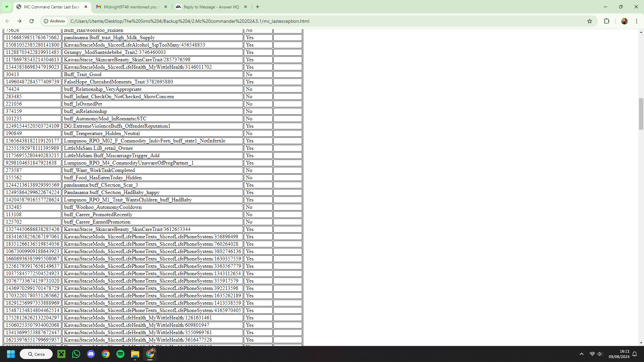
Task: Open File Explorer from the taskbar
Action: tap(135, 354)
